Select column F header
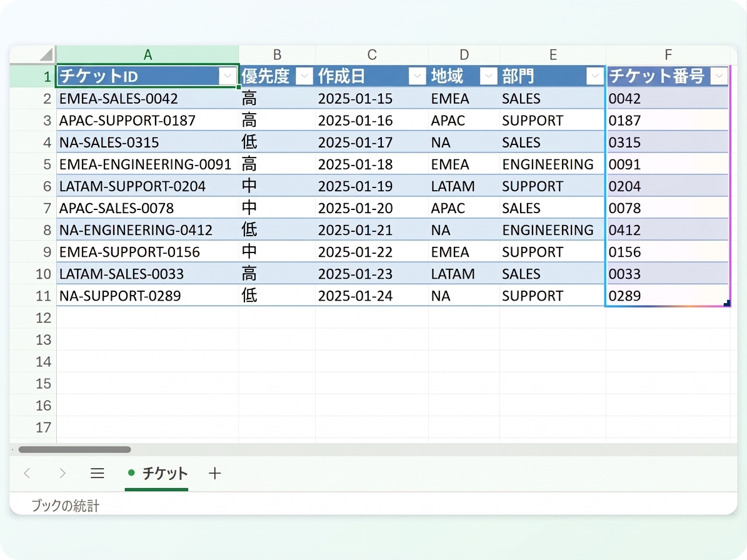This screenshot has width=747, height=560. click(668, 55)
